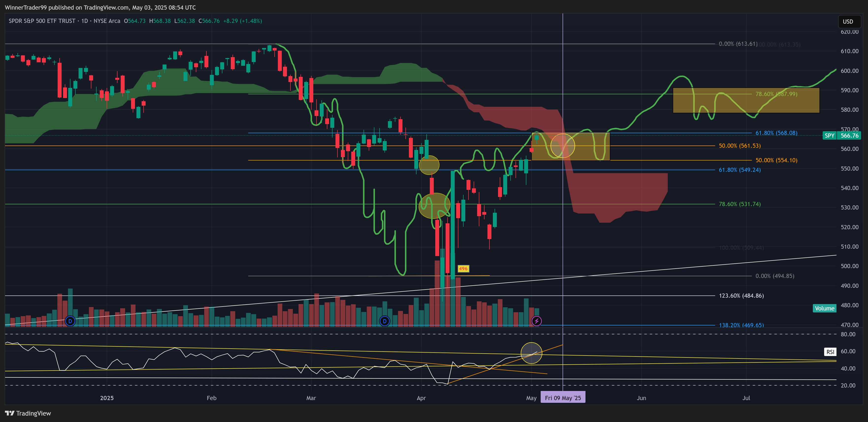Click the 566.76 current price tag
The height and width of the screenshot is (422, 868).
pos(849,135)
